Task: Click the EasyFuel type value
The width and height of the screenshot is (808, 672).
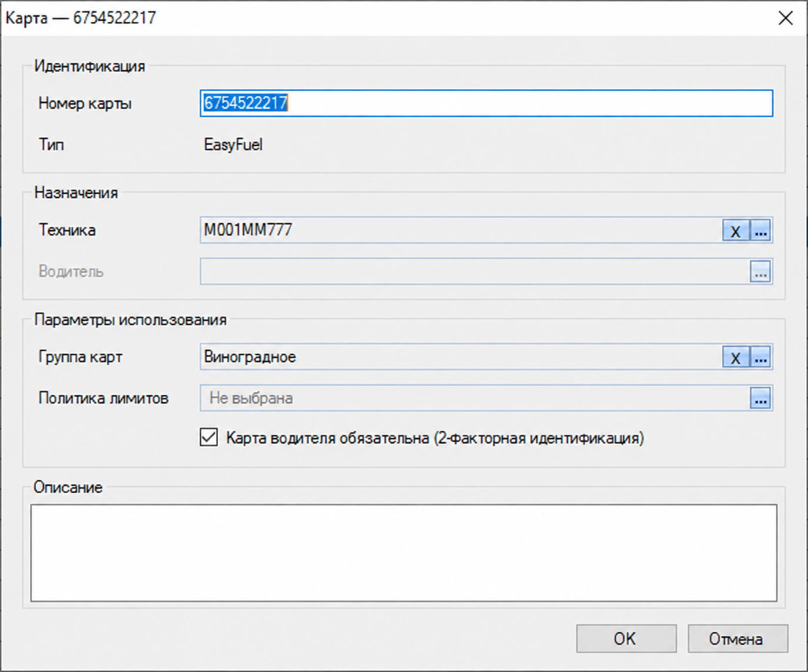Action: pyautogui.click(x=233, y=145)
